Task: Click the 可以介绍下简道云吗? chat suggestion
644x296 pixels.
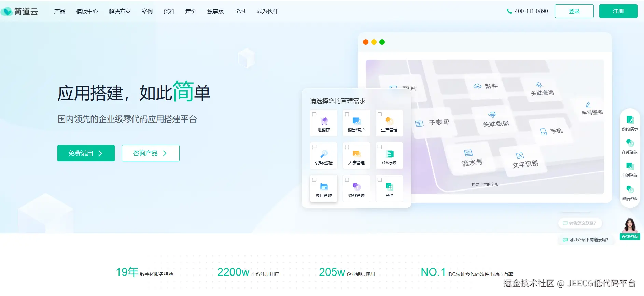Action: point(586,240)
